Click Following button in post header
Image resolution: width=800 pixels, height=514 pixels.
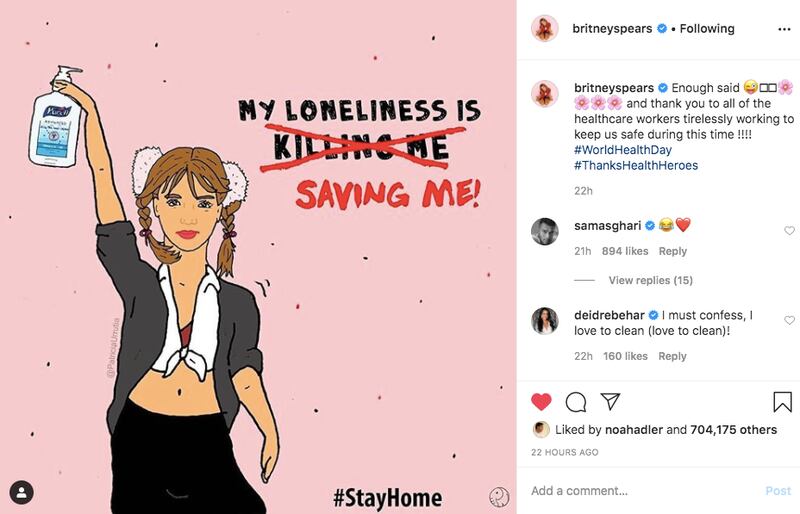(707, 28)
